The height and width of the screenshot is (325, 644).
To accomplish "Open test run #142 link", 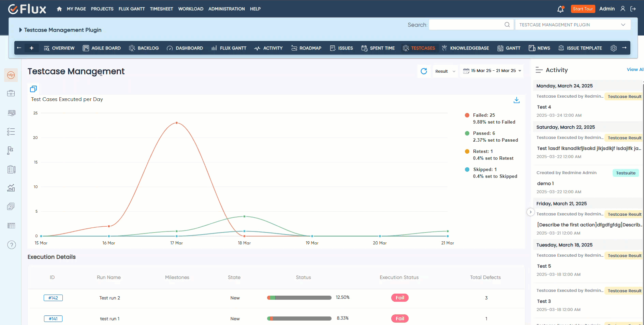I will [53, 297].
